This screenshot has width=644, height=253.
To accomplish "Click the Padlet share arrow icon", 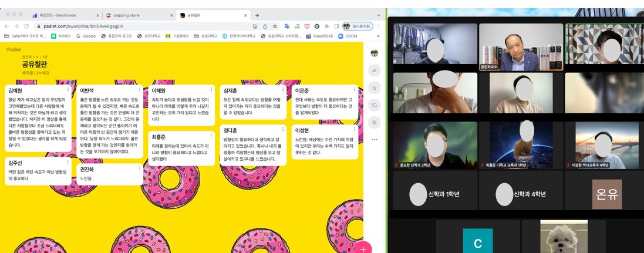I will [374, 70].
